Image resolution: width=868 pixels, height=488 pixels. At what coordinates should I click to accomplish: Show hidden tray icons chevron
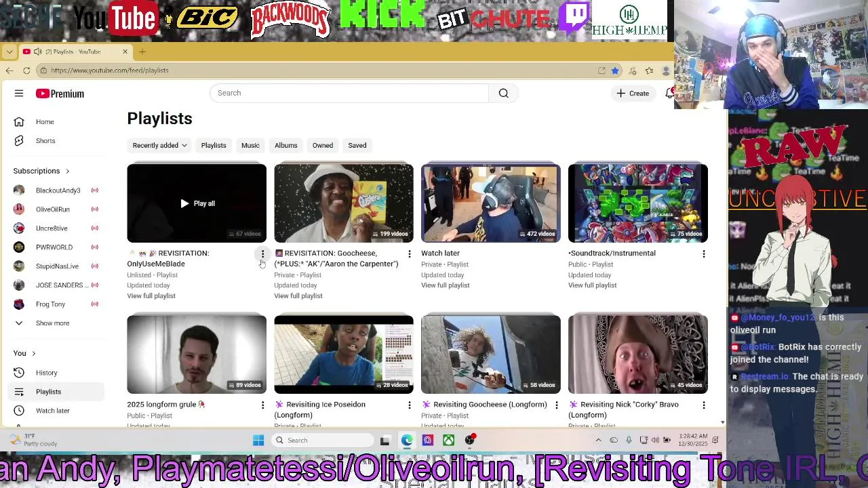coord(598,441)
